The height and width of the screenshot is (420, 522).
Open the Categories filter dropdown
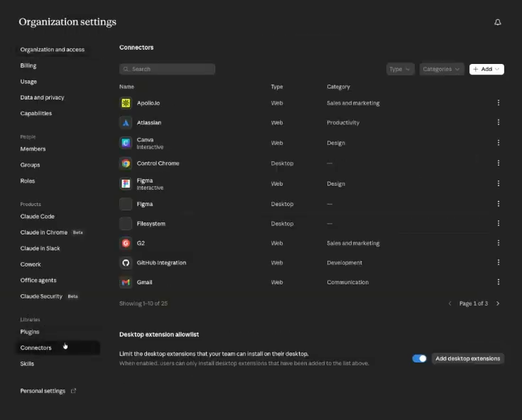(442, 69)
